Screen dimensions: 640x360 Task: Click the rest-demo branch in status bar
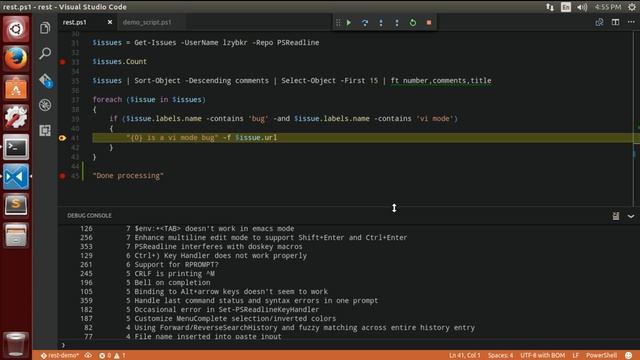click(60, 356)
